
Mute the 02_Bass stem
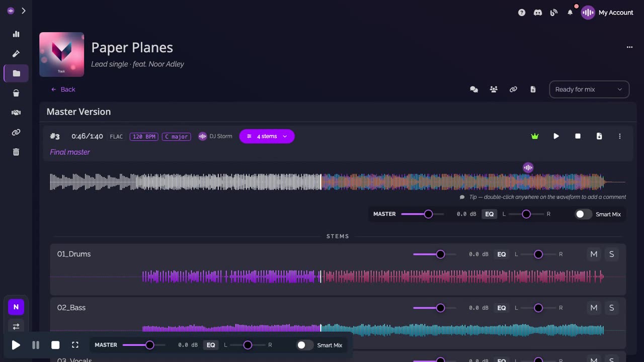point(594,308)
